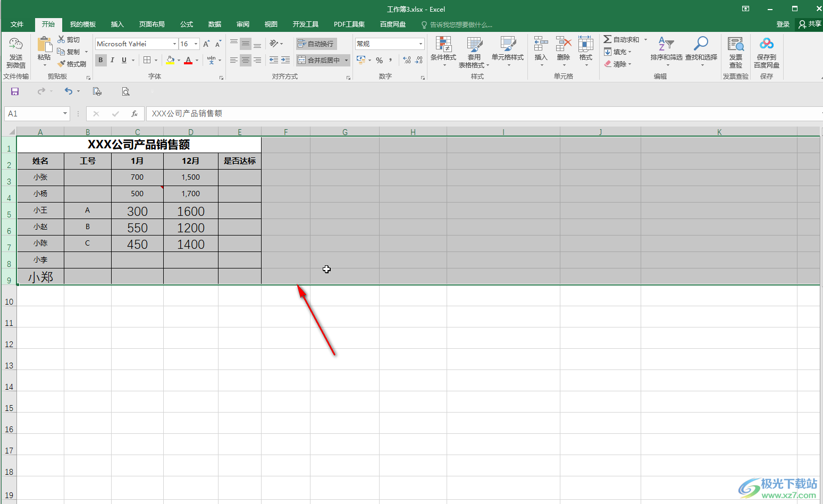Click the Name Box showing A1
Viewport: 823px width, 504px height.
tap(37, 113)
